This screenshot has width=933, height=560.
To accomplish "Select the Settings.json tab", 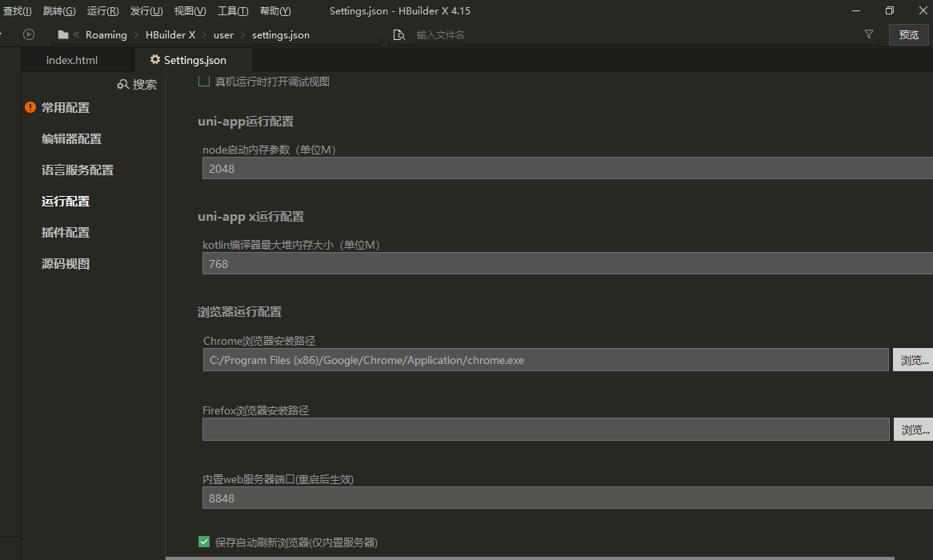I will (x=194, y=60).
